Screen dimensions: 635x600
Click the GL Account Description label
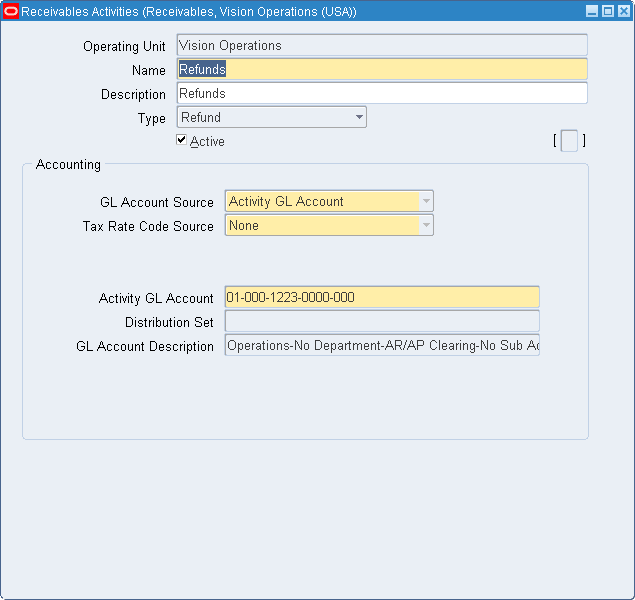click(x=145, y=347)
